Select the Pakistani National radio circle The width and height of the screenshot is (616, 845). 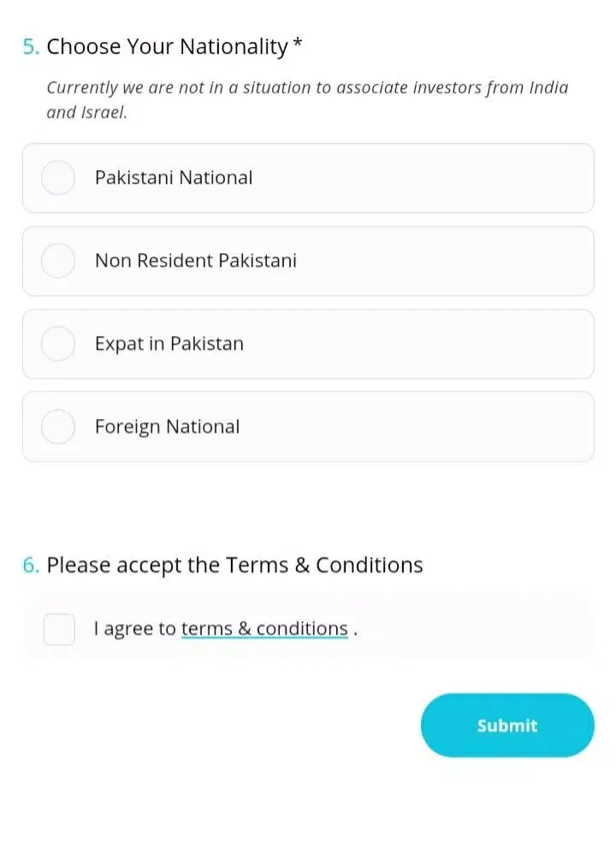click(58, 178)
